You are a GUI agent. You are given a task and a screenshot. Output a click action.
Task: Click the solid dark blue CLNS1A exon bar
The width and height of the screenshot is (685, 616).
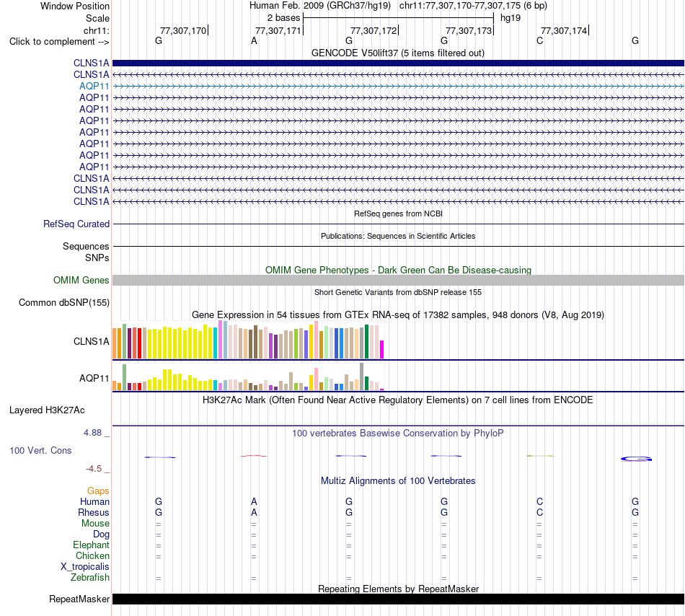398,63
